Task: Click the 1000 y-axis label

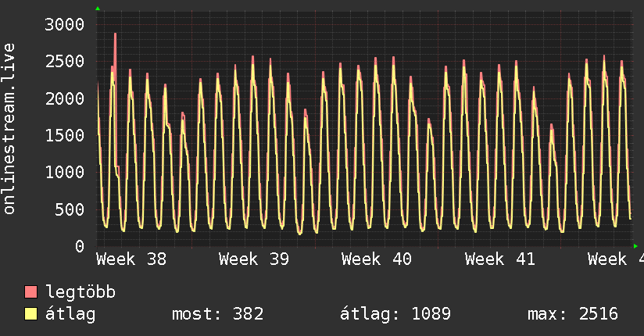Action: (65, 172)
